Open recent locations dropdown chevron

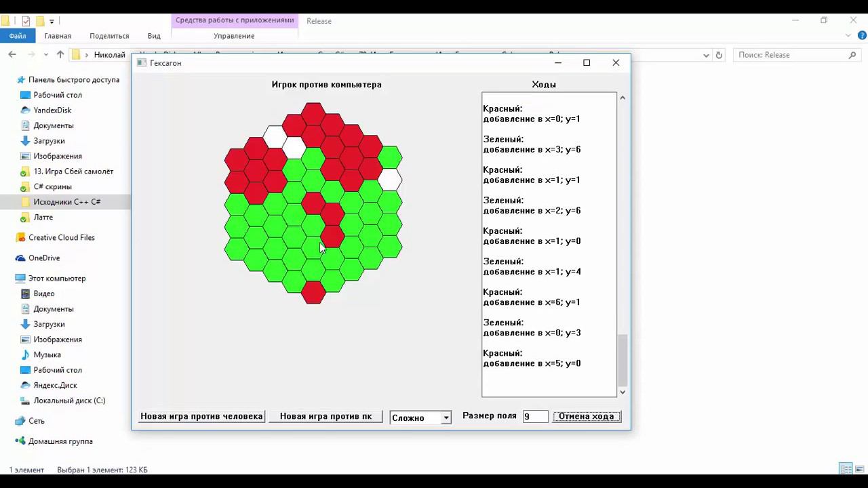tap(46, 55)
